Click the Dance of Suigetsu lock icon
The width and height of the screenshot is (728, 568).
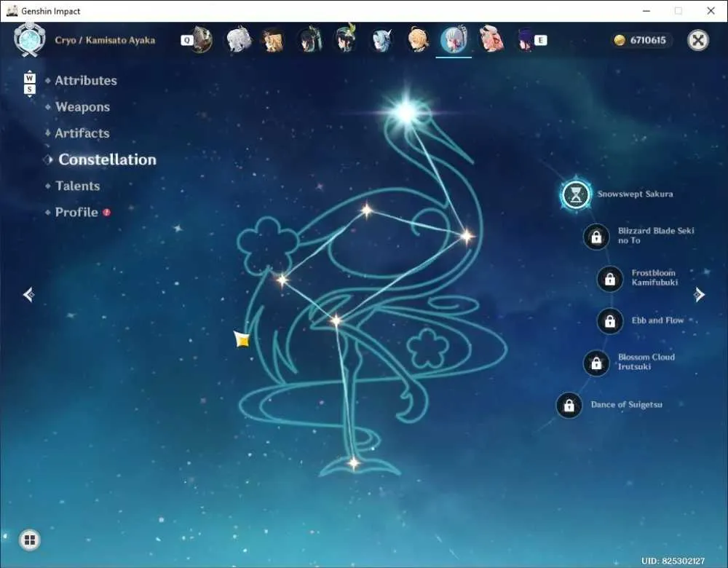pos(569,406)
